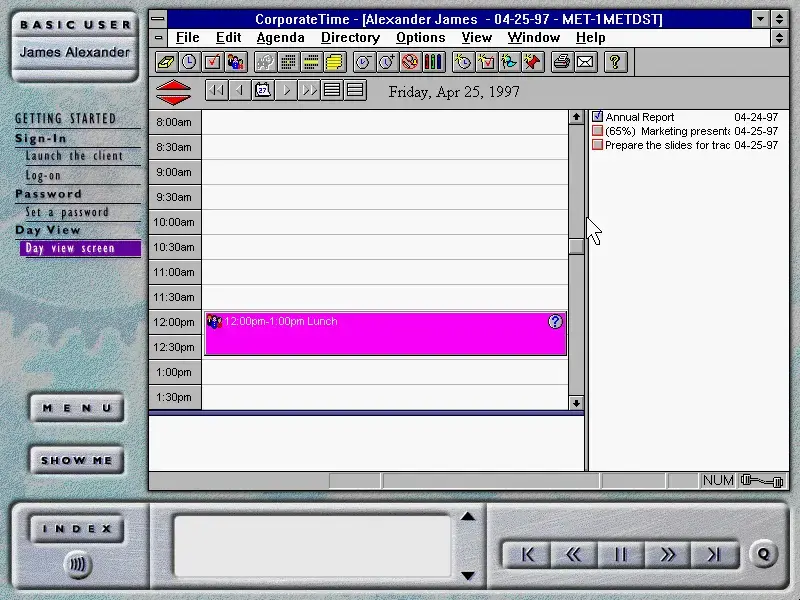800x600 pixels.
Task: Click the single left arrow previous-day button
Action: point(239,91)
